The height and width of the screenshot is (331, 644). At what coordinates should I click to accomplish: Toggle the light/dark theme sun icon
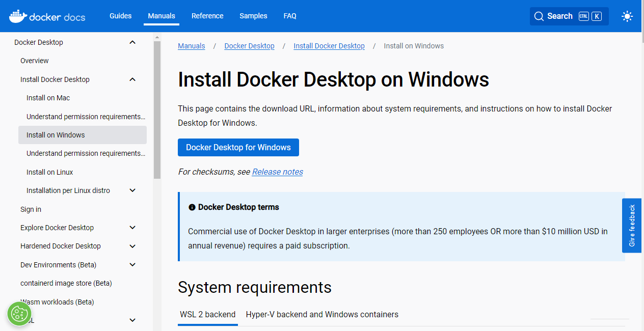(x=627, y=16)
